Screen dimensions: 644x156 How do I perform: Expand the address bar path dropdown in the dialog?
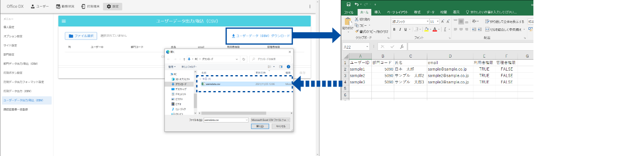coord(237,59)
